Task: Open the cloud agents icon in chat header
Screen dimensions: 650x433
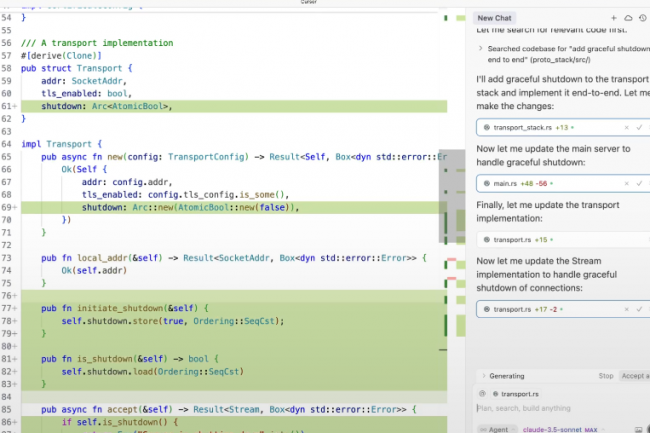Action: 628,18
